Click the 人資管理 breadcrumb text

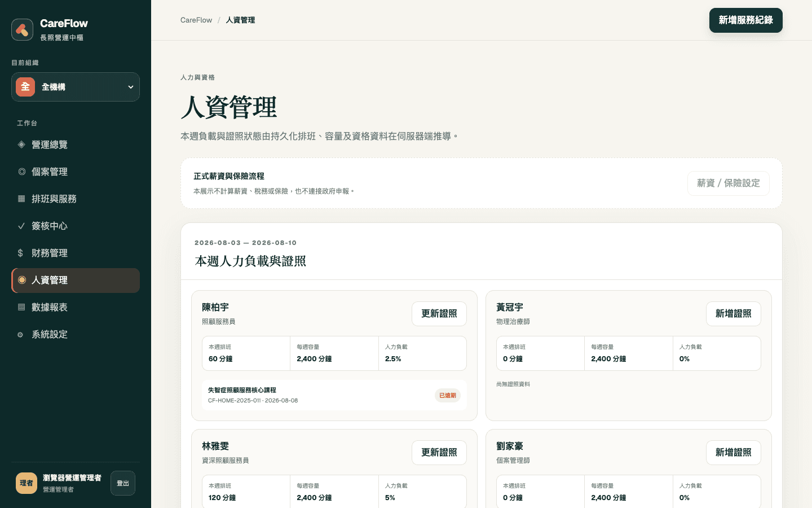pyautogui.click(x=240, y=20)
